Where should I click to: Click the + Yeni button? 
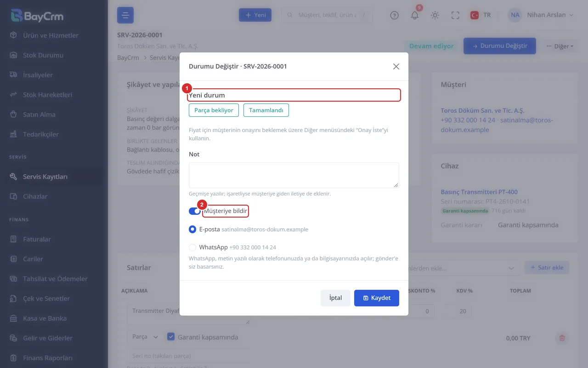pyautogui.click(x=255, y=15)
